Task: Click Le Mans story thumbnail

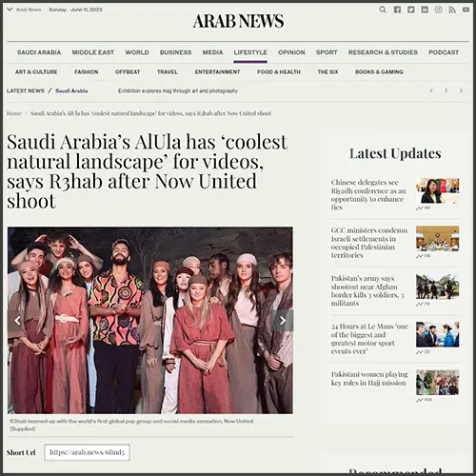Action: [438, 334]
